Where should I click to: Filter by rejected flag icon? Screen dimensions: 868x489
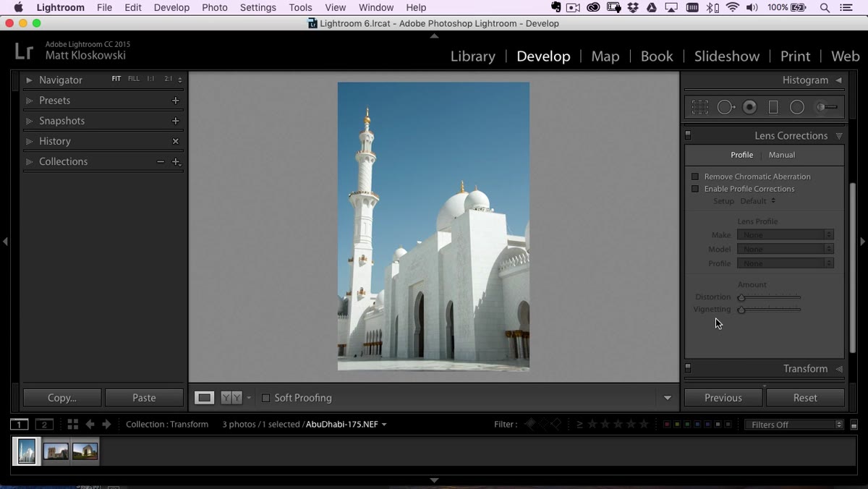[555, 425]
